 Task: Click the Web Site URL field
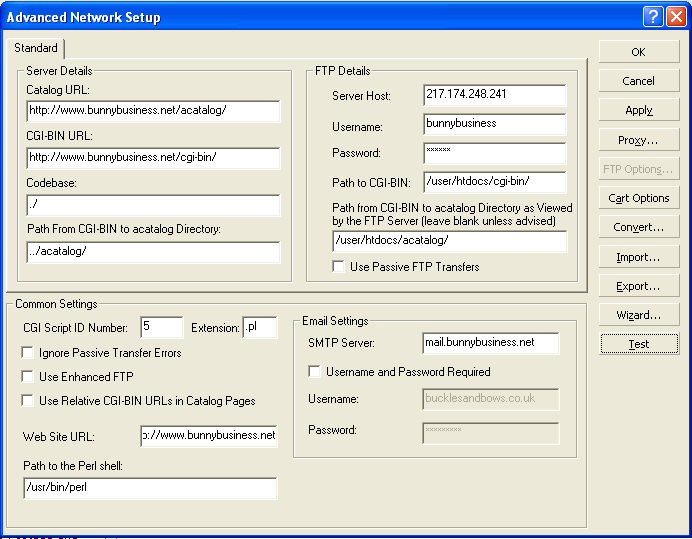(209, 436)
